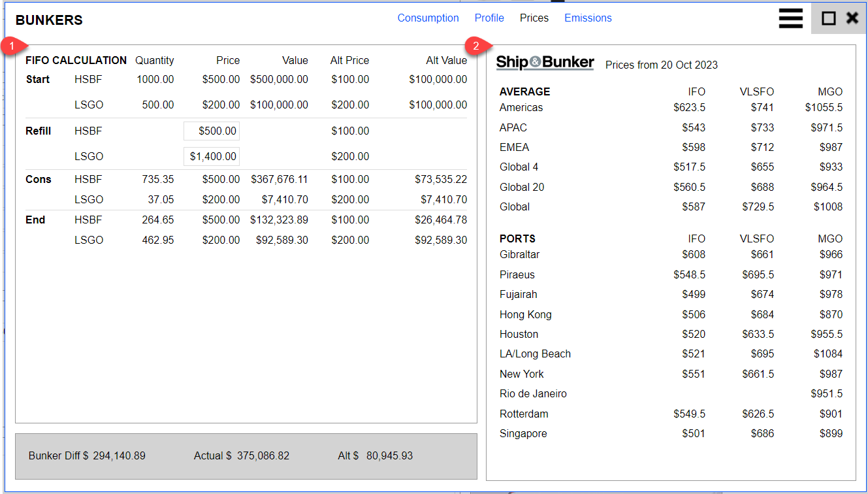
Task: Close the Bunkers panel
Action: (x=852, y=18)
